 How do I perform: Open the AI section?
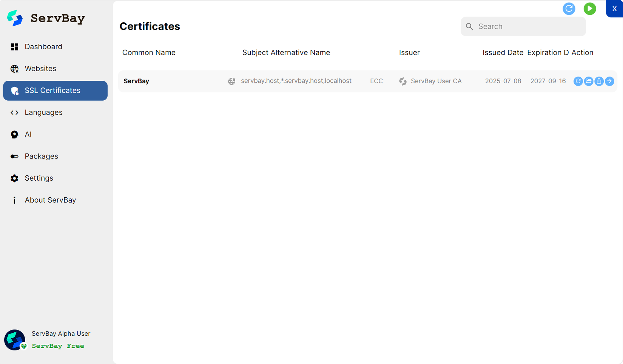click(x=28, y=134)
